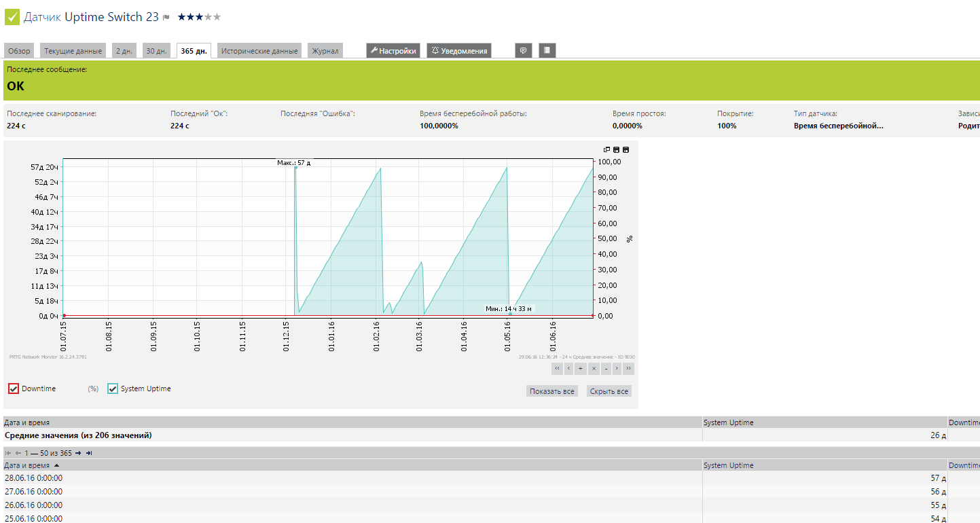Switch to the Обзор tab

click(19, 51)
